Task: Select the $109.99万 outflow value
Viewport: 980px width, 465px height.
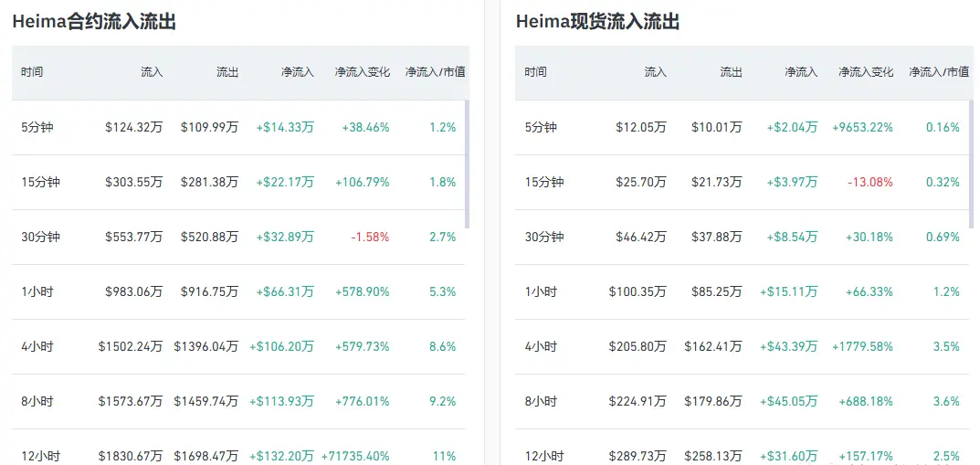Action: point(209,128)
